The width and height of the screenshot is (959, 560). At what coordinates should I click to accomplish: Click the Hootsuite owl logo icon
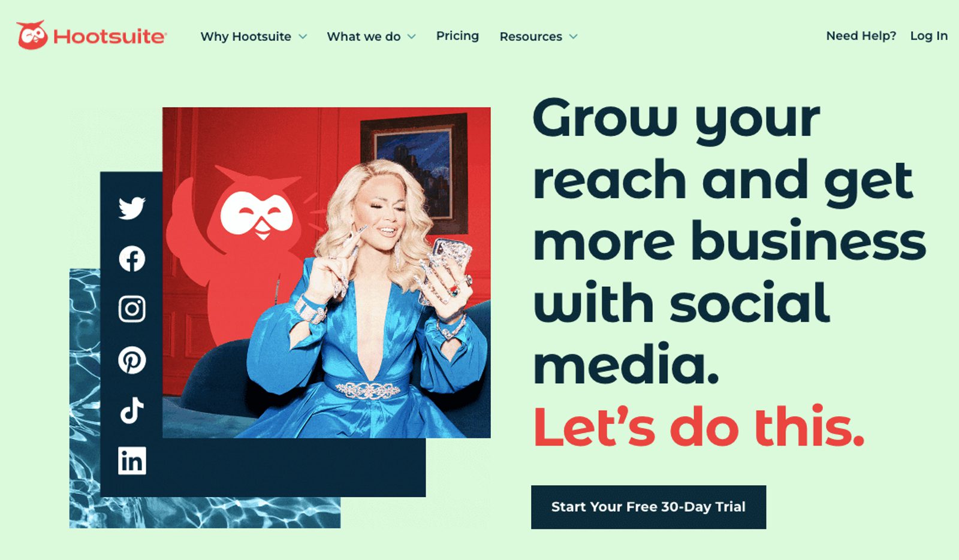point(32,35)
